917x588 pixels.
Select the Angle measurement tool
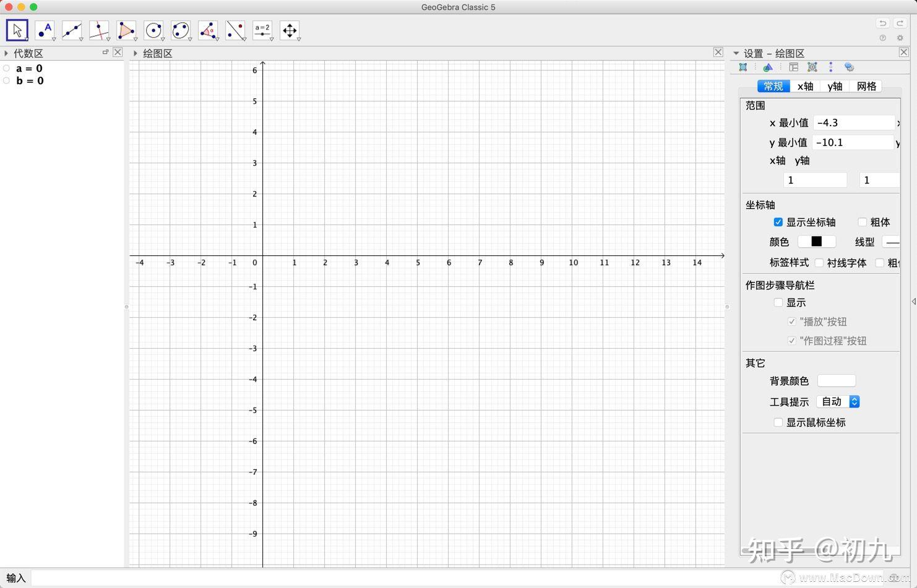coord(208,30)
